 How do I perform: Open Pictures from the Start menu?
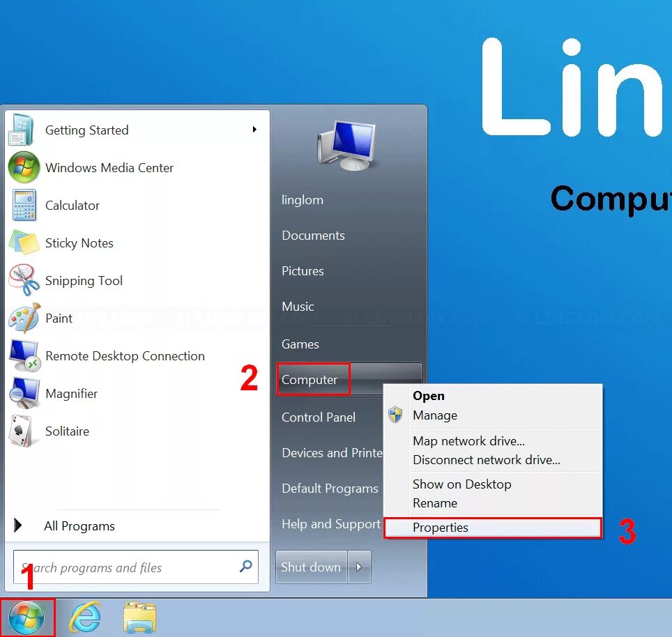point(303,270)
